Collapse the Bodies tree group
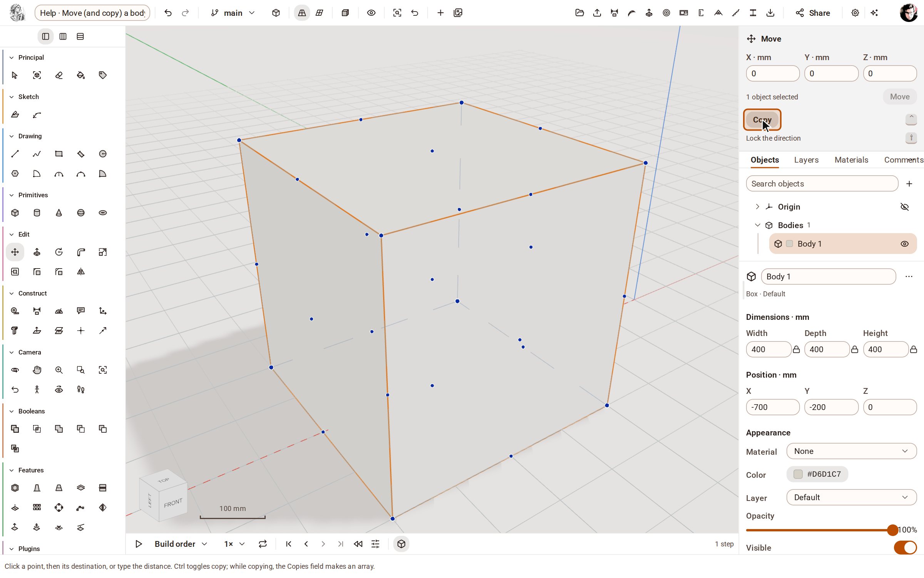The height and width of the screenshot is (578, 924). pyautogui.click(x=757, y=225)
